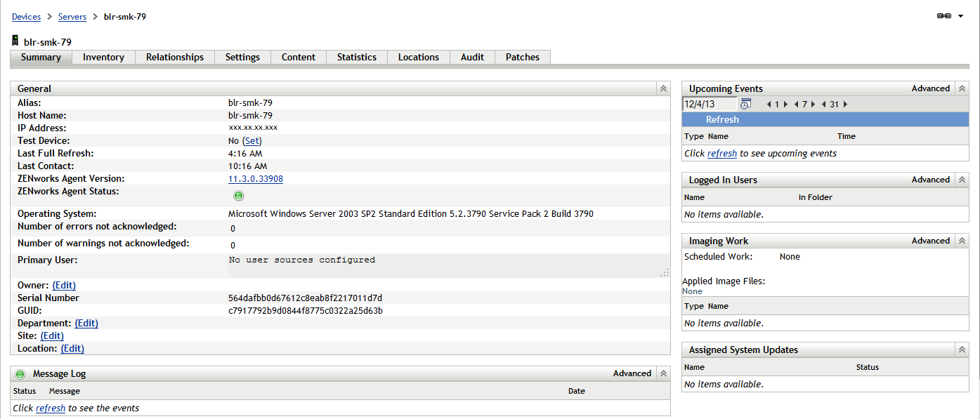The height and width of the screenshot is (419, 980).
Task: Open the Patches tab
Action: (522, 57)
